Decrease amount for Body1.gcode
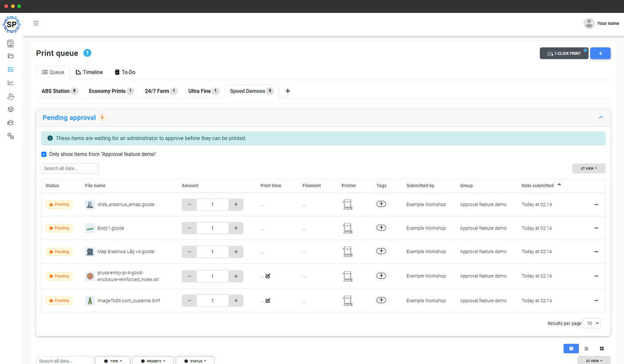The image size is (624, 364). tap(189, 228)
